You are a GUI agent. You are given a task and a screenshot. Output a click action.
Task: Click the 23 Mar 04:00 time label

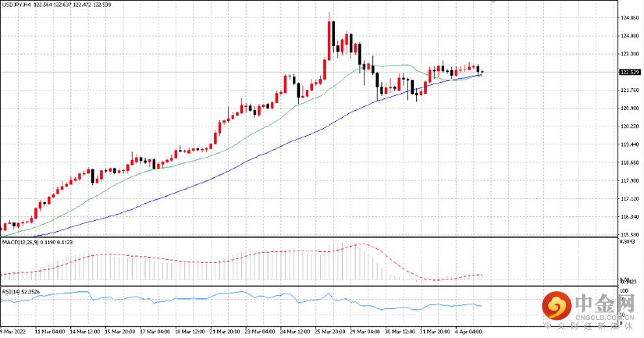[260, 331]
